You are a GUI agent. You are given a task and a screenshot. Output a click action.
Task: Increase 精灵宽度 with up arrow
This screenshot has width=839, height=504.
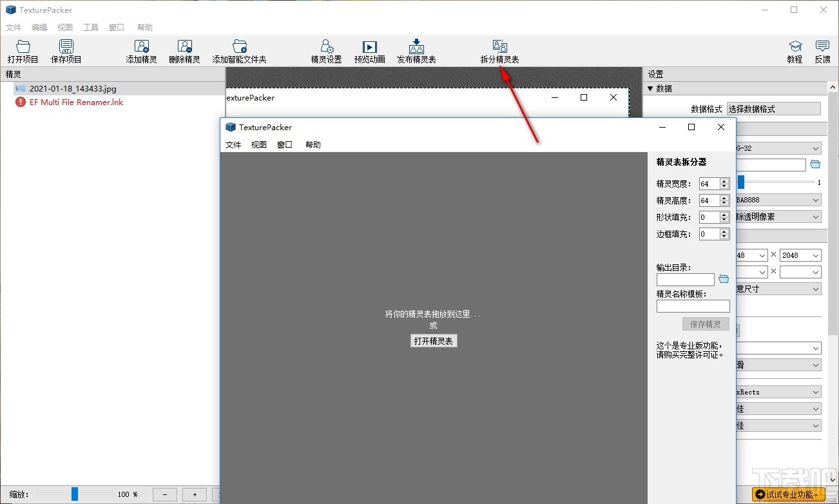pos(725,180)
